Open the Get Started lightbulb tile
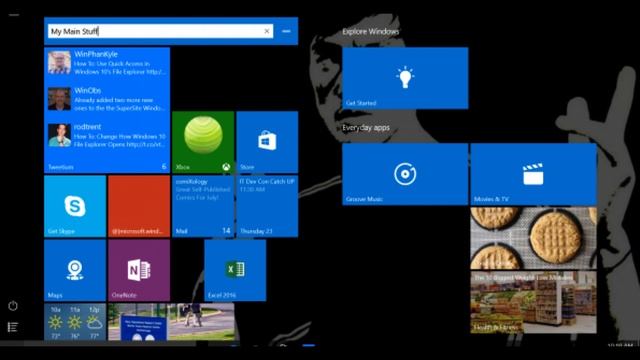The image size is (640, 360). point(405,78)
